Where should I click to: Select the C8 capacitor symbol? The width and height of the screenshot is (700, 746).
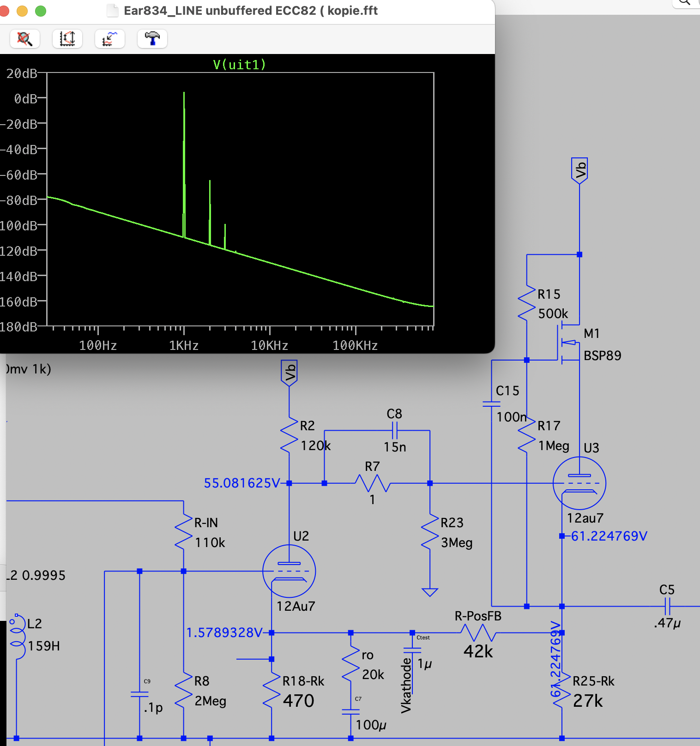(x=394, y=431)
